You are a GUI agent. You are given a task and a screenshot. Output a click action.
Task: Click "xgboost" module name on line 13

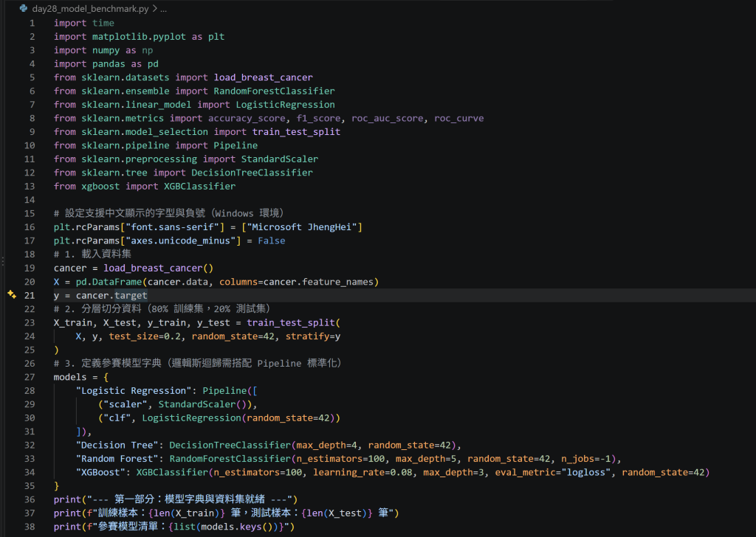click(100, 186)
